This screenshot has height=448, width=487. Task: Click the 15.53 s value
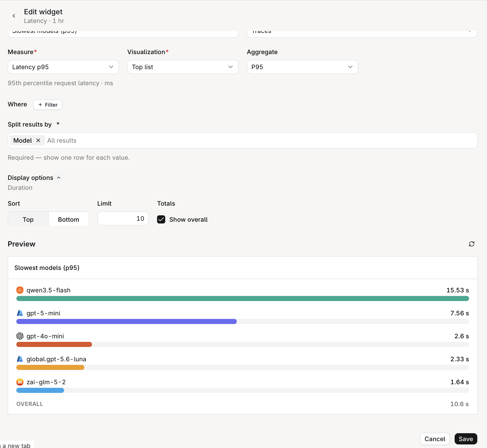457,290
